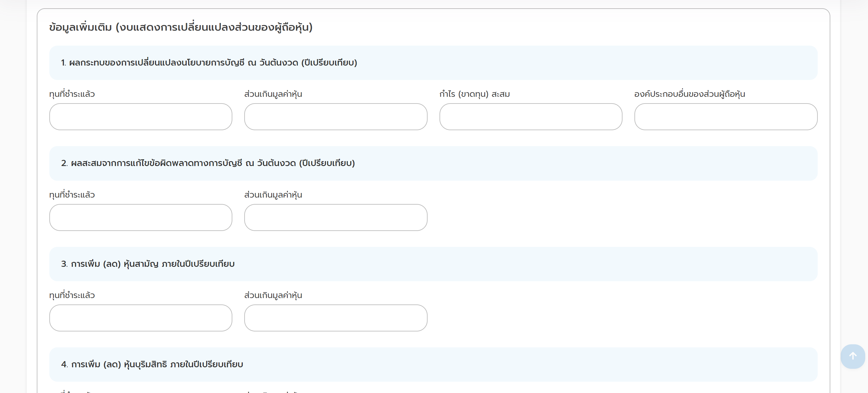Focus ส่วนเกินมูลค่าหุ้น field in section 3

336,318
